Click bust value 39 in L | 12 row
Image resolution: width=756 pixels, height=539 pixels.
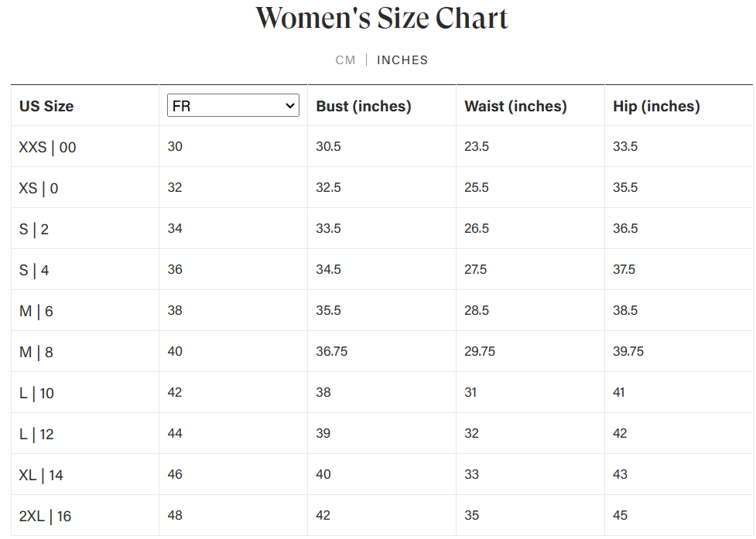pyautogui.click(x=323, y=432)
